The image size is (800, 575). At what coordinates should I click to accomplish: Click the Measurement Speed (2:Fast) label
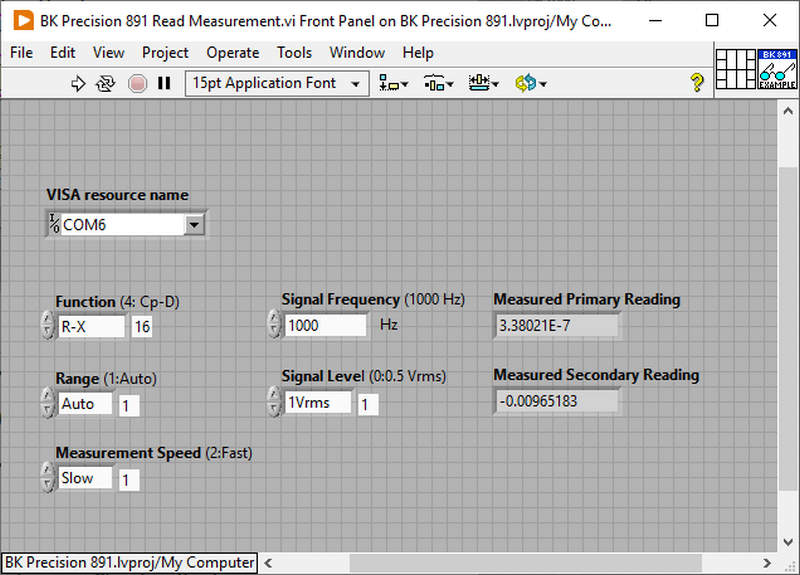[x=154, y=453]
